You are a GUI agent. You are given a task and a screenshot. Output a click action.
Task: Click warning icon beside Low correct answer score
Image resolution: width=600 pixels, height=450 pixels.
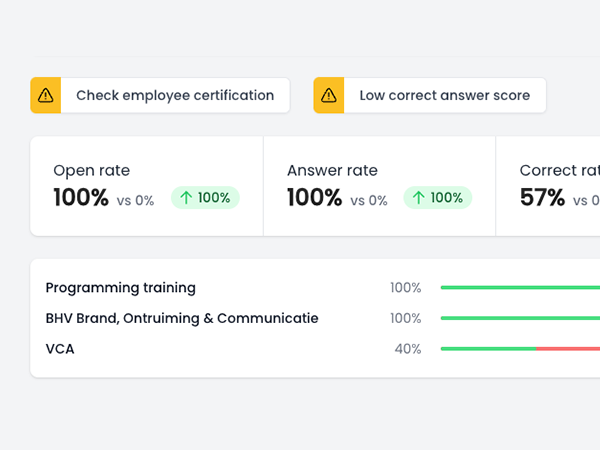point(329,96)
